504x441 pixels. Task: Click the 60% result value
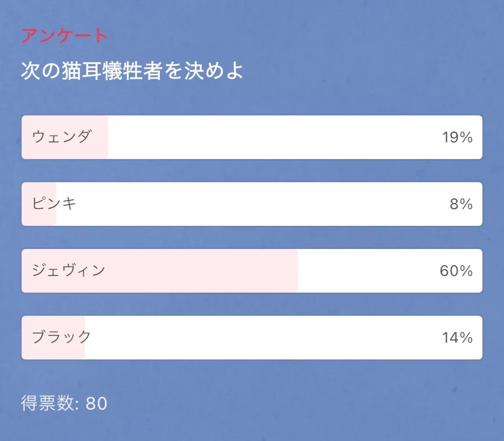pos(456,271)
